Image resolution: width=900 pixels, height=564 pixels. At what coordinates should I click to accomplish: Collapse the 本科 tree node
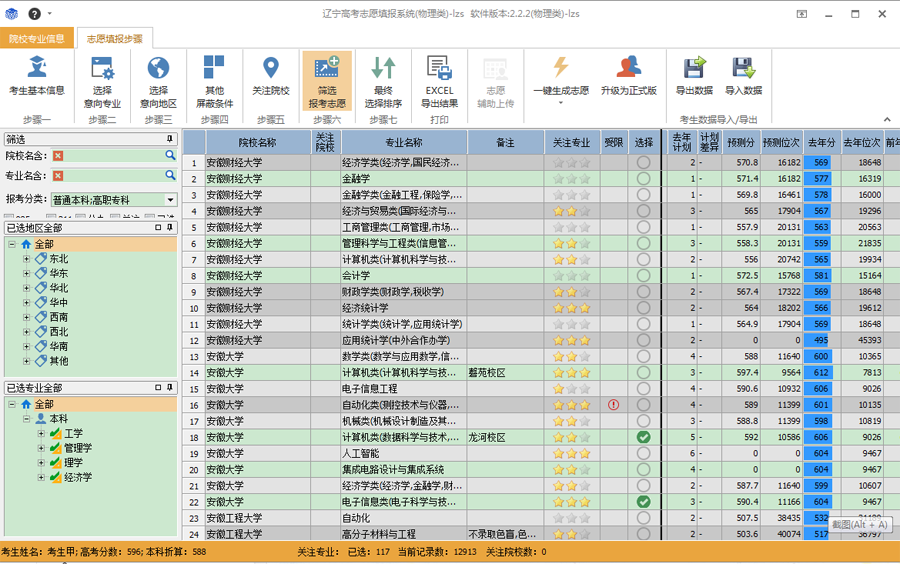(x=26, y=419)
